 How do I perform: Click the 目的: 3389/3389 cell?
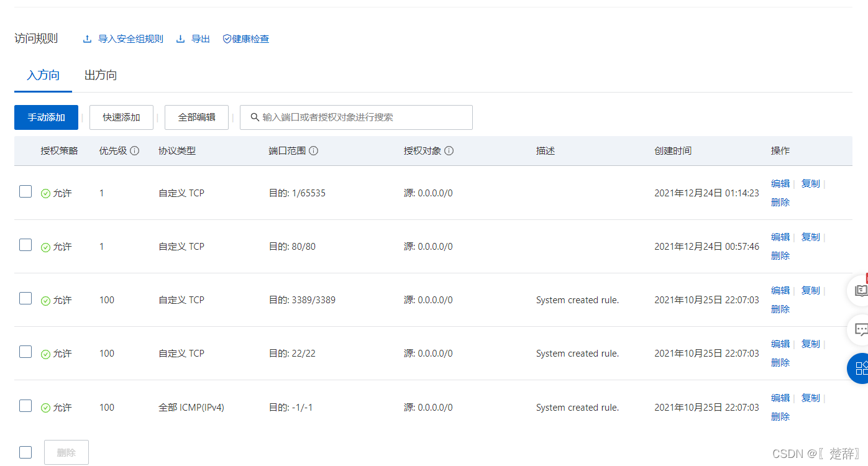(x=302, y=300)
